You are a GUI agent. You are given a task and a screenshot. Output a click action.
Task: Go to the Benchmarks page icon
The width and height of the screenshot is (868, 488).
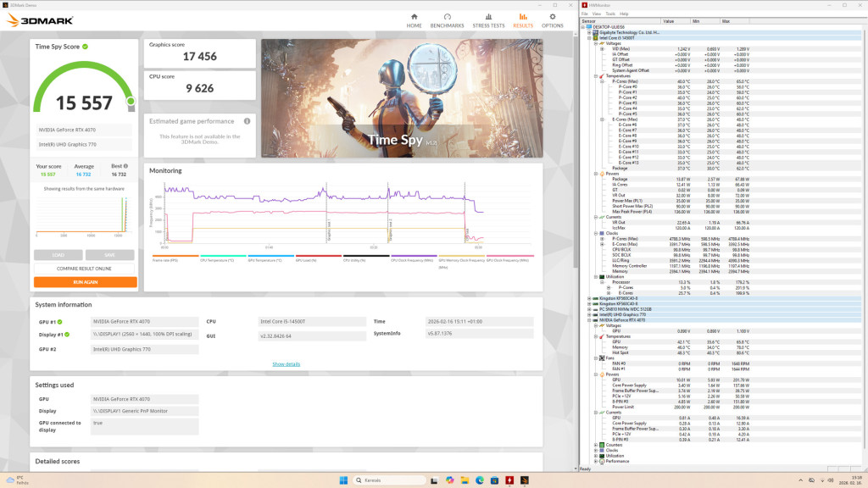tap(447, 19)
